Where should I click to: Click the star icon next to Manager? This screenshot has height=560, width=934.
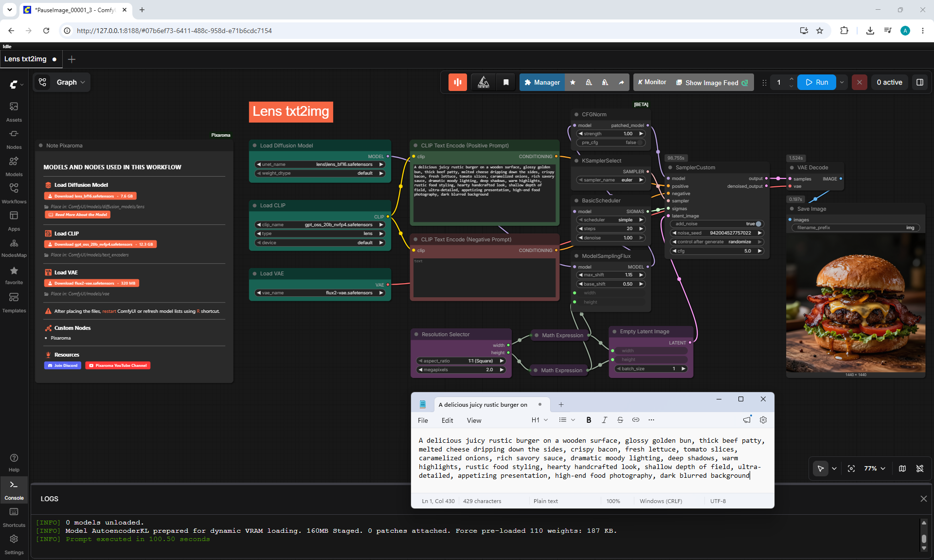(573, 82)
